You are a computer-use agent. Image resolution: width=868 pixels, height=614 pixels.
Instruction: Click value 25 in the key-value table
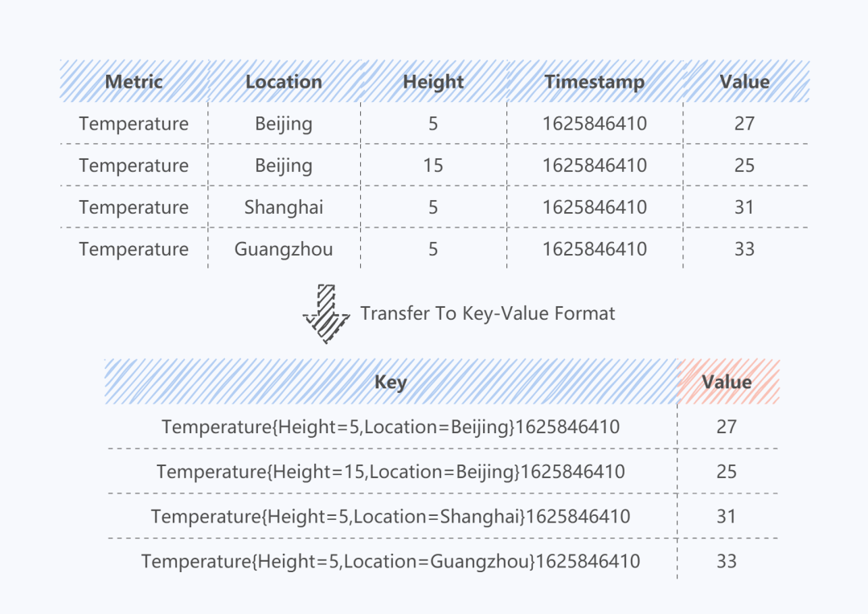(x=727, y=472)
